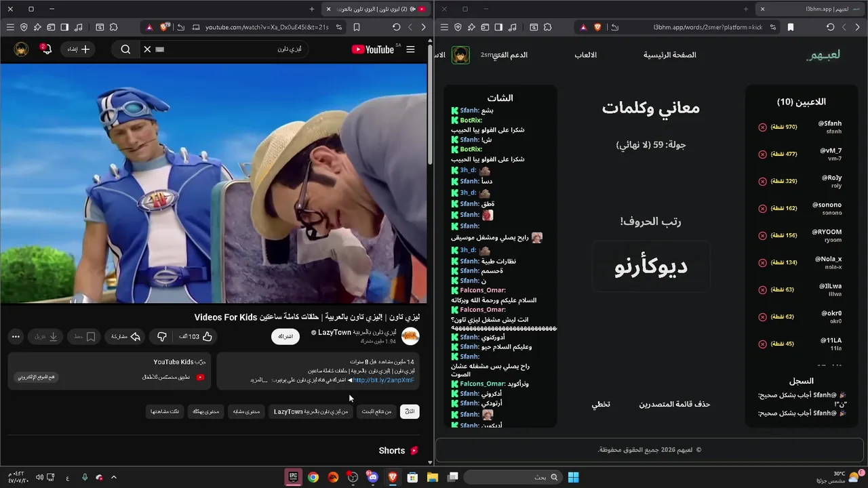Expand the video description with '...المزيد'

tap(260, 380)
